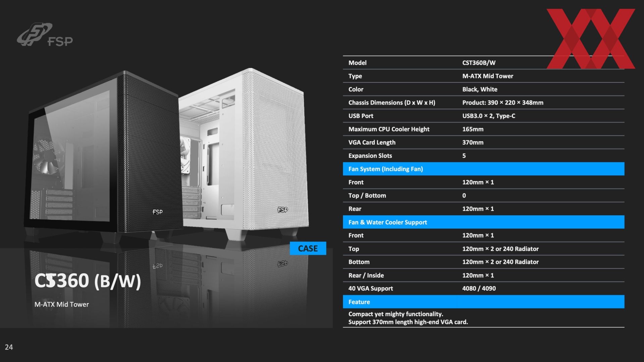Click the Model row label
The width and height of the screenshot is (644, 362).
pos(357,63)
